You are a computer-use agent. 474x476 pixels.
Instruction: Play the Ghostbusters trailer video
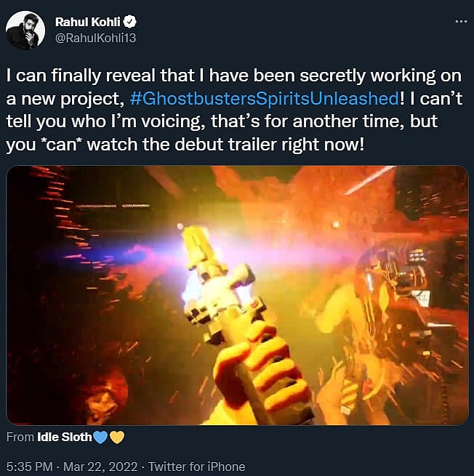tap(237, 295)
